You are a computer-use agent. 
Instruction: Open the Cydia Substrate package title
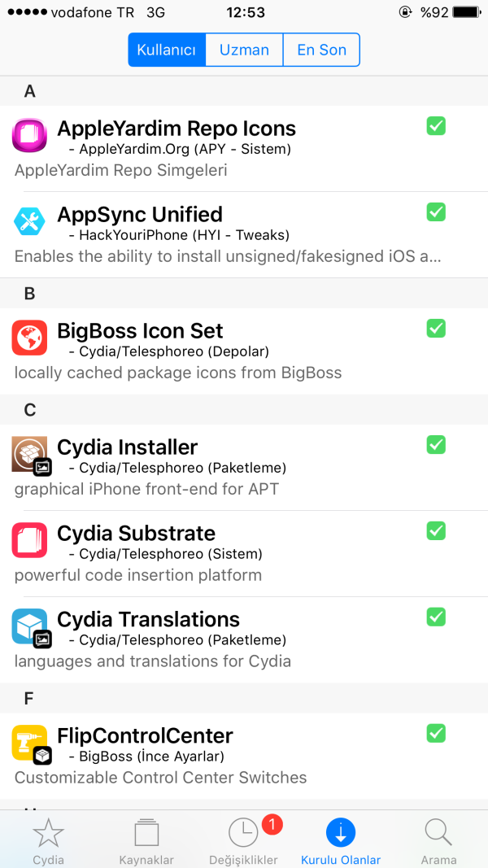[136, 533]
